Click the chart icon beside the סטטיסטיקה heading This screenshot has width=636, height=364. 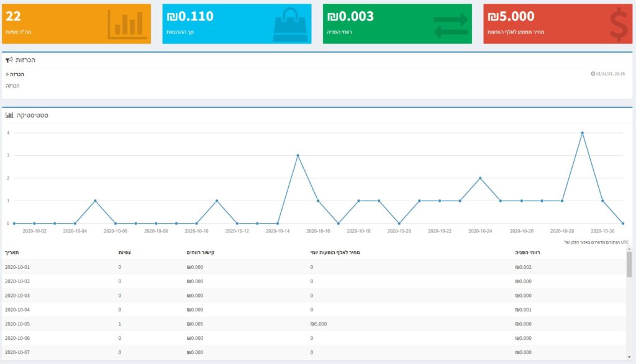click(x=9, y=115)
